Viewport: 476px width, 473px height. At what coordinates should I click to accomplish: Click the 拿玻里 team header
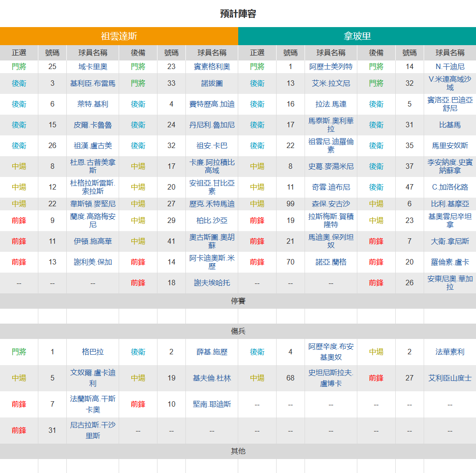357,36
